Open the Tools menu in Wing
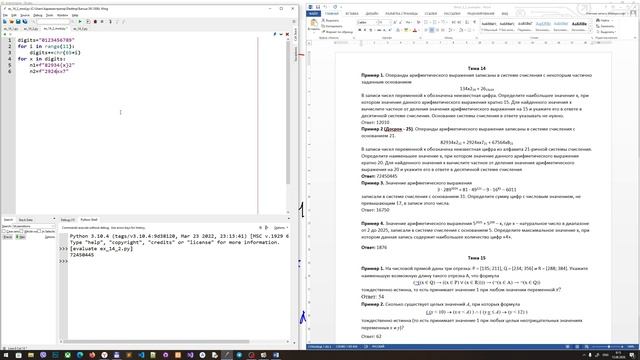The height and width of the screenshot is (360, 640). pos(49,15)
